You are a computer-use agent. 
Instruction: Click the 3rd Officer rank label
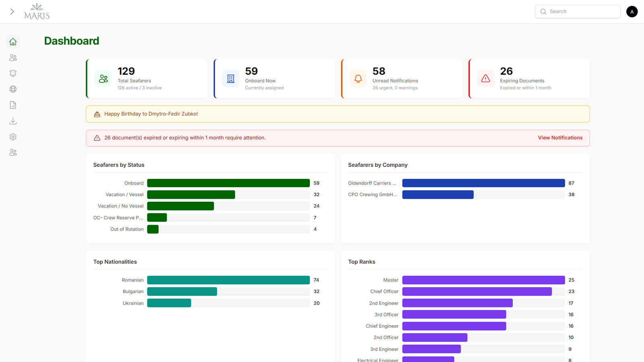click(x=386, y=315)
